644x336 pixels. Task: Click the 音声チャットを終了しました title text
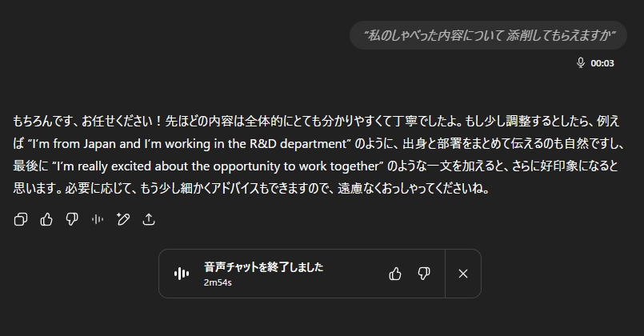264,267
